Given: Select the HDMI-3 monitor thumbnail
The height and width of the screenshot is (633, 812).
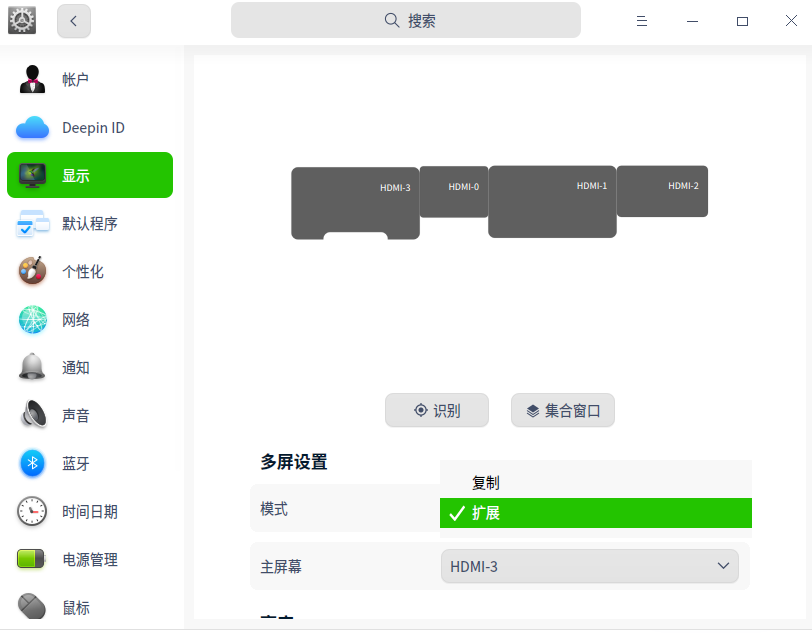Looking at the screenshot, I should (355, 203).
